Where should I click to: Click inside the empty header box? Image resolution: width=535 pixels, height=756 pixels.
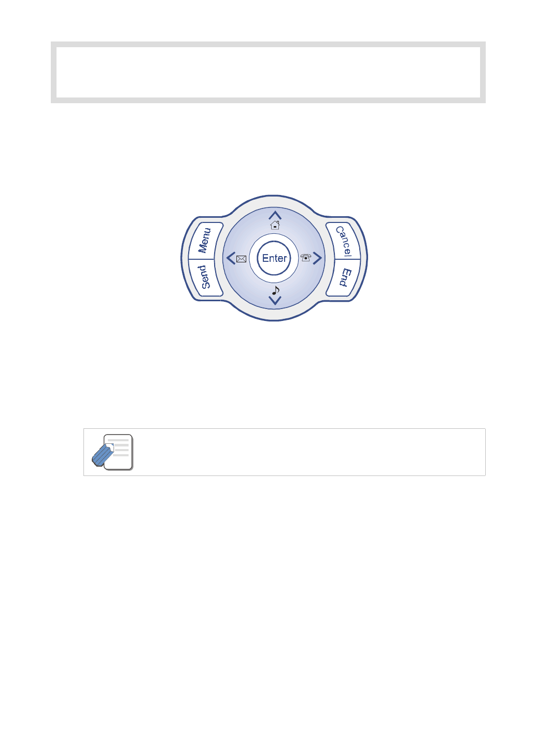pyautogui.click(x=268, y=72)
